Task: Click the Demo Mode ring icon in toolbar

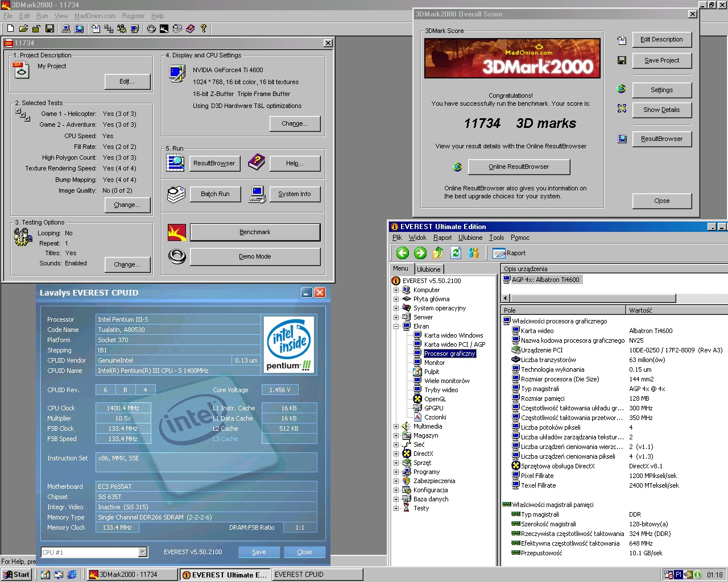Action: 151,28
